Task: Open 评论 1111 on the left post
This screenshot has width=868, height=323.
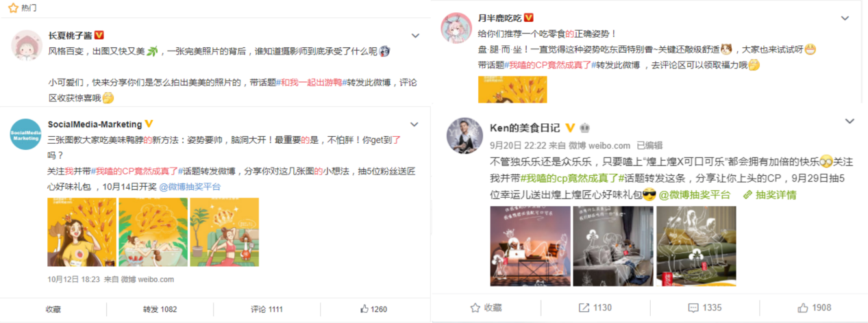Action: coord(266,309)
